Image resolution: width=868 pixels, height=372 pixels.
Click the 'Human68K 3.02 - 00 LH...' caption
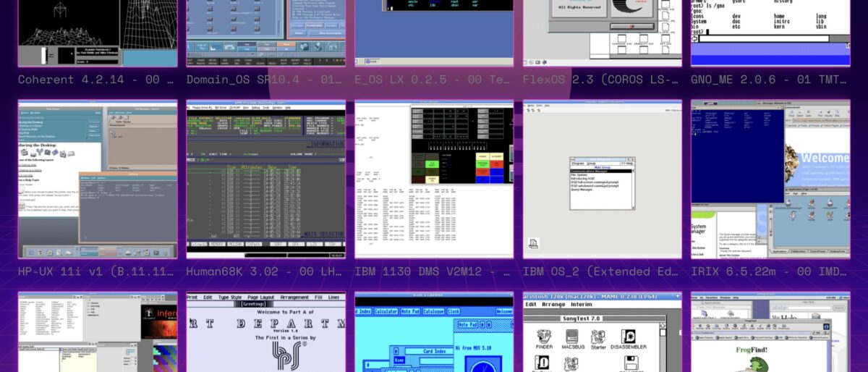click(265, 272)
